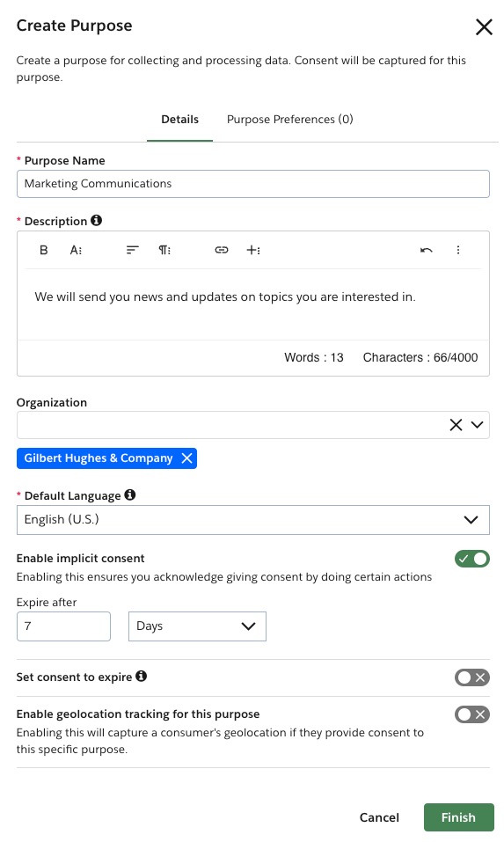Toggle bold formatting in description editor
Viewport: 504px width, 842px height.
click(44, 250)
